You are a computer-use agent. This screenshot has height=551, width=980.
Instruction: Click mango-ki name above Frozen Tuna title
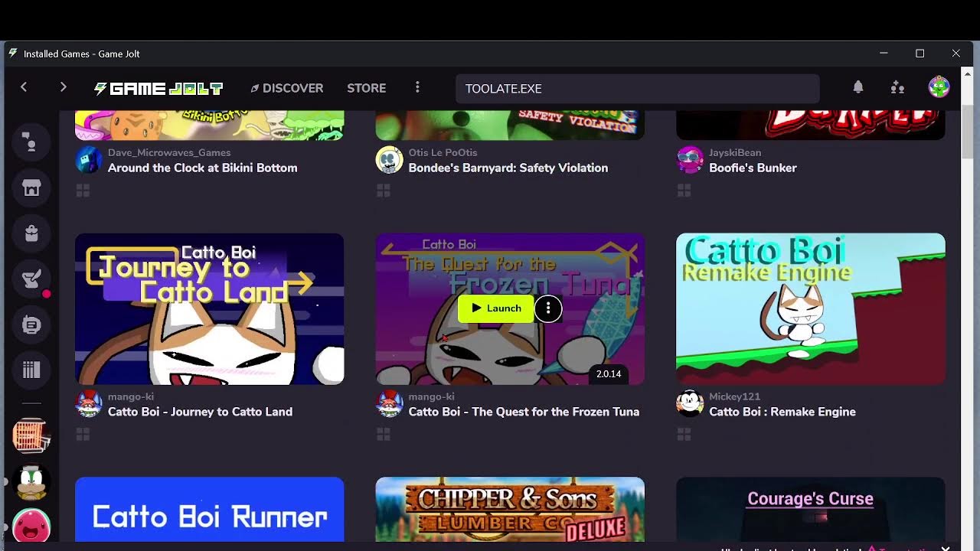431,396
